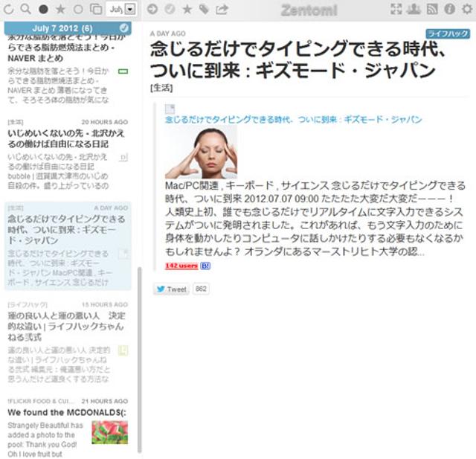Click the [生活] category label
The width and height of the screenshot is (476, 459).
(x=161, y=88)
